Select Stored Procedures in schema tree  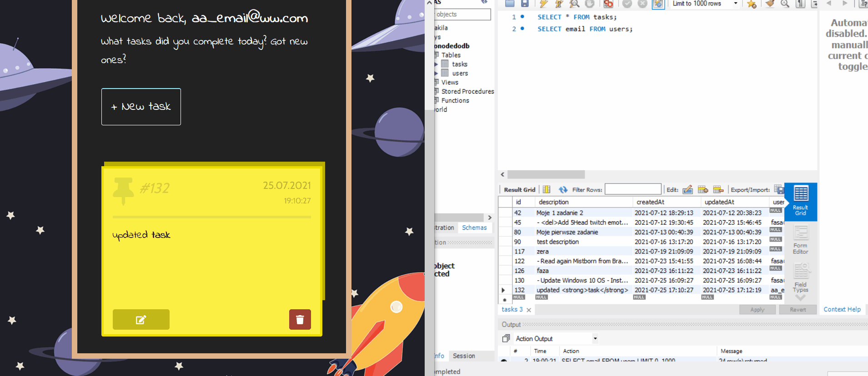[x=467, y=91]
